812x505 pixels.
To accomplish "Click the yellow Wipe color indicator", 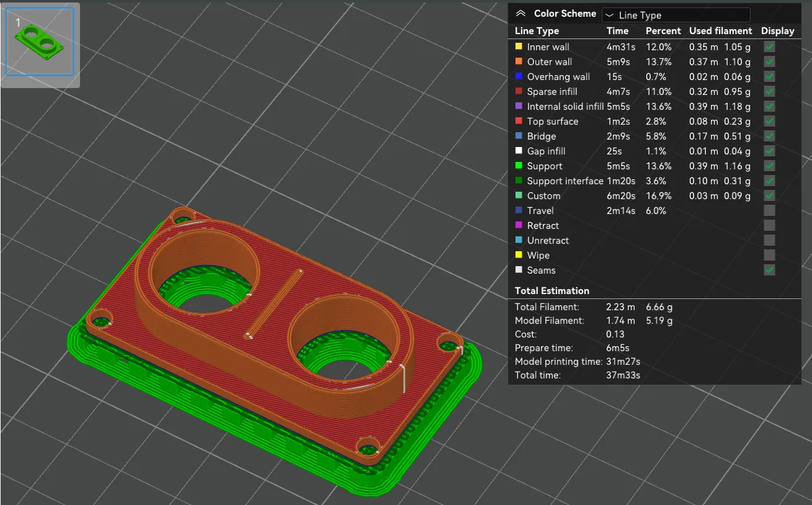I will click(x=519, y=255).
